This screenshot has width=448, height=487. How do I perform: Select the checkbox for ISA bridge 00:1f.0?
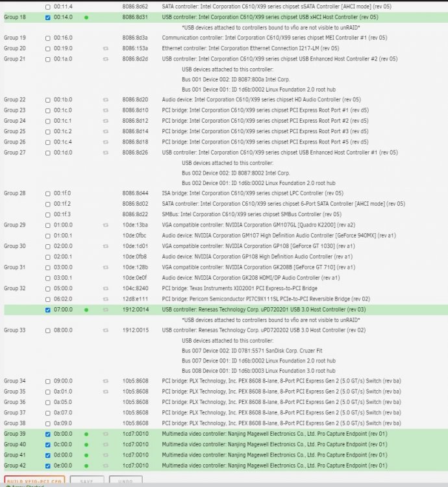[48, 194]
